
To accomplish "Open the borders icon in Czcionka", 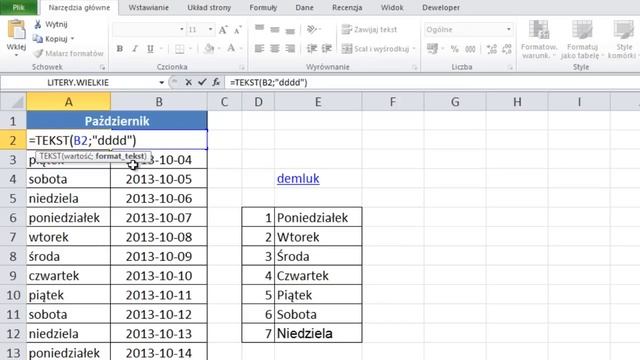I will pos(179,49).
